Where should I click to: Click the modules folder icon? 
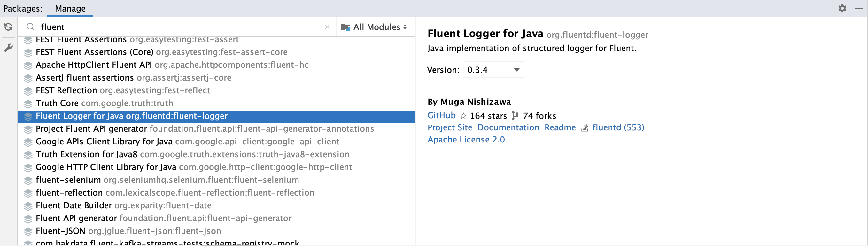click(346, 27)
